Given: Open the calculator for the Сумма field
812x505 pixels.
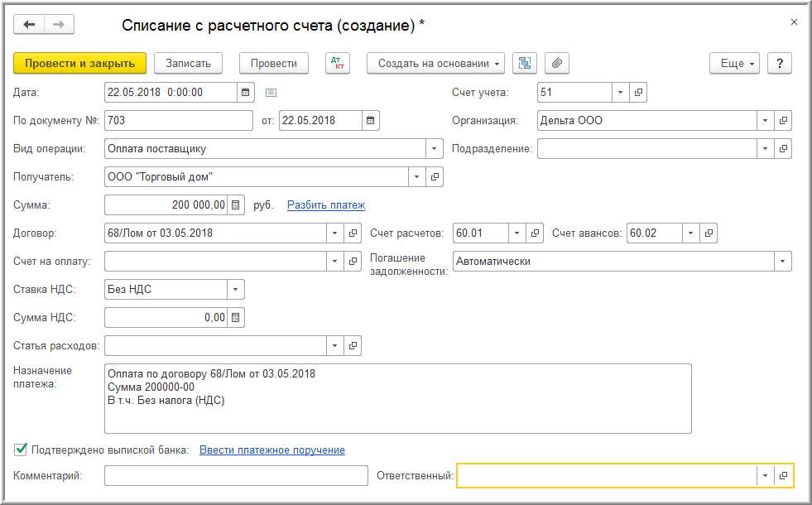Looking at the screenshot, I should point(235,204).
